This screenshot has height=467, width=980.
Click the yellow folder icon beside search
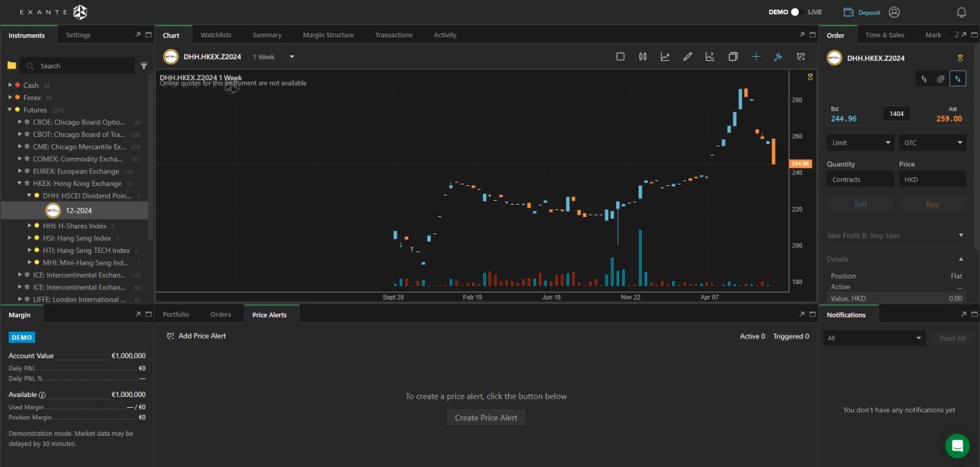pos(12,66)
